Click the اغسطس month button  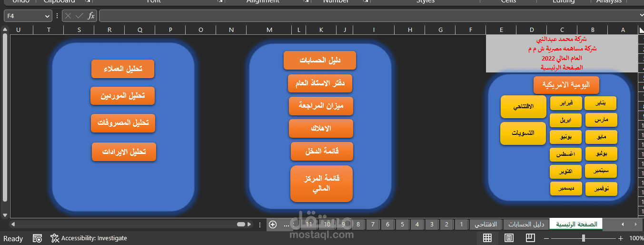click(x=565, y=154)
